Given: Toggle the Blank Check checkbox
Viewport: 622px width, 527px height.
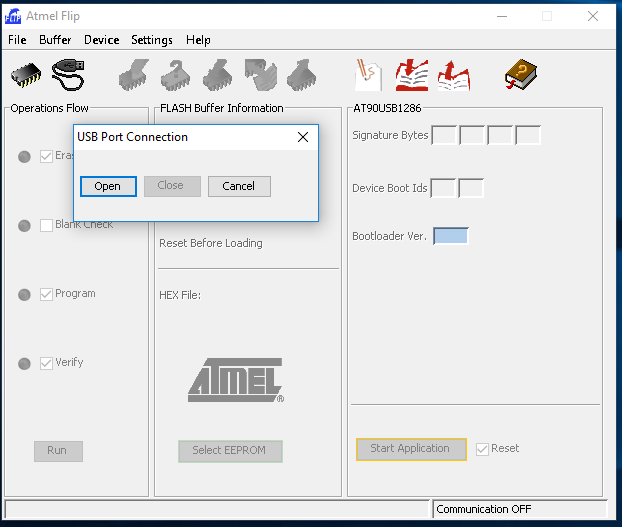Looking at the screenshot, I should pos(46,225).
